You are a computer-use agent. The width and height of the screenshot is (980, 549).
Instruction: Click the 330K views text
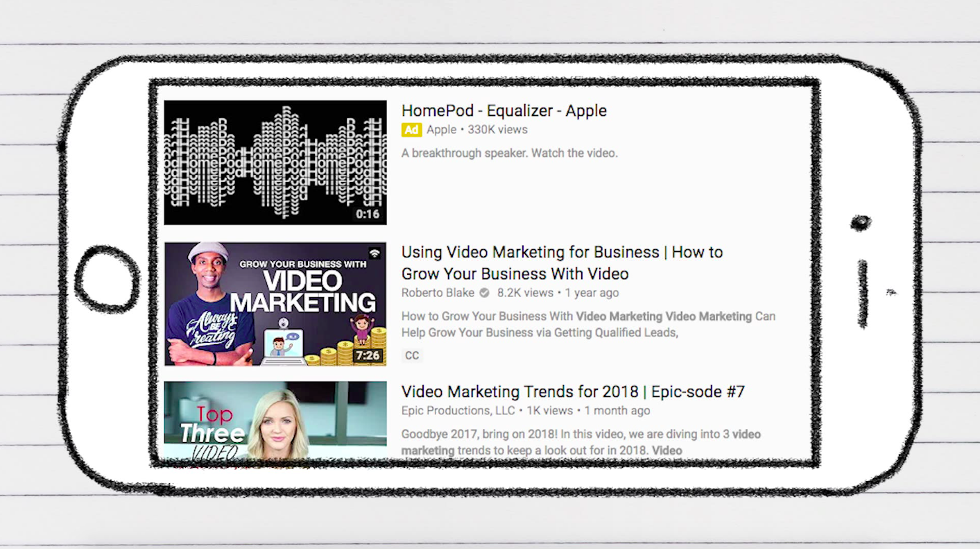coord(497,130)
